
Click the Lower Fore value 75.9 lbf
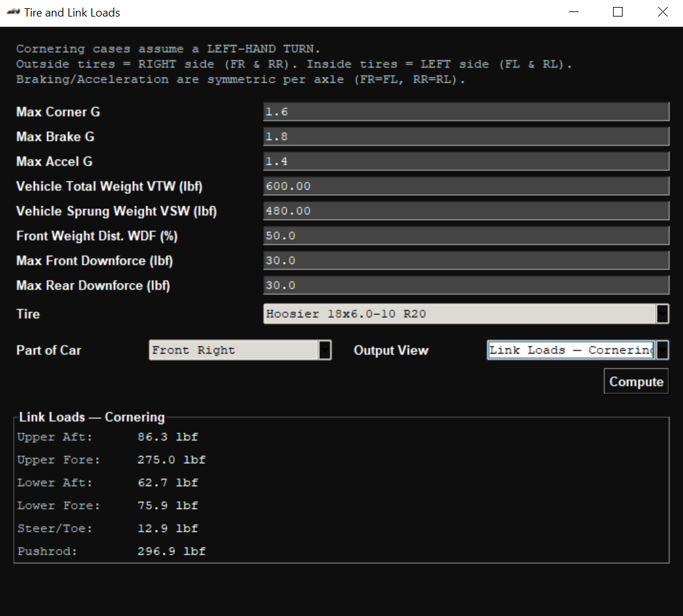pyautogui.click(x=168, y=506)
